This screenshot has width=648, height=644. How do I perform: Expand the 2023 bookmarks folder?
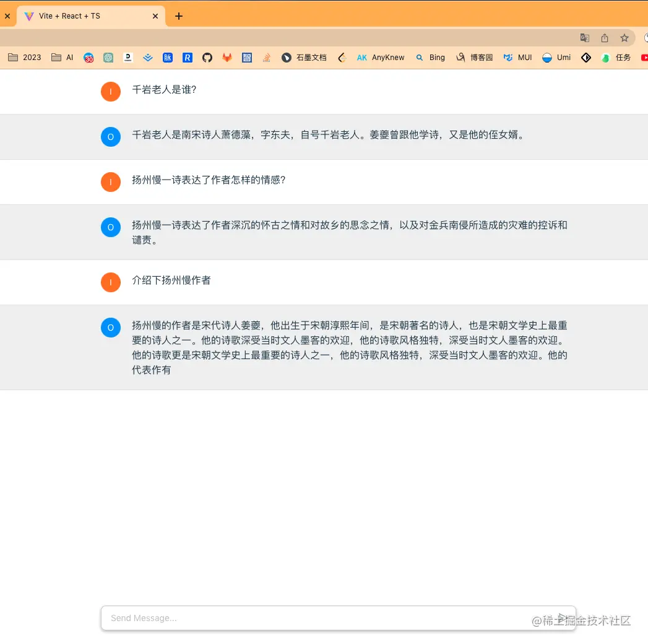pyautogui.click(x=24, y=57)
